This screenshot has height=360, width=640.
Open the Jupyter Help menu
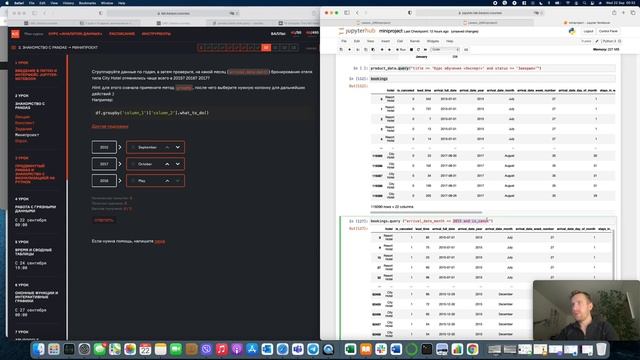click(449, 41)
